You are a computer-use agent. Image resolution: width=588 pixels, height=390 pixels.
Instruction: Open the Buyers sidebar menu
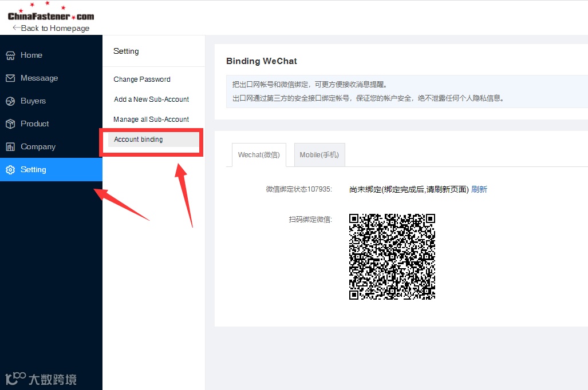[x=51, y=101]
